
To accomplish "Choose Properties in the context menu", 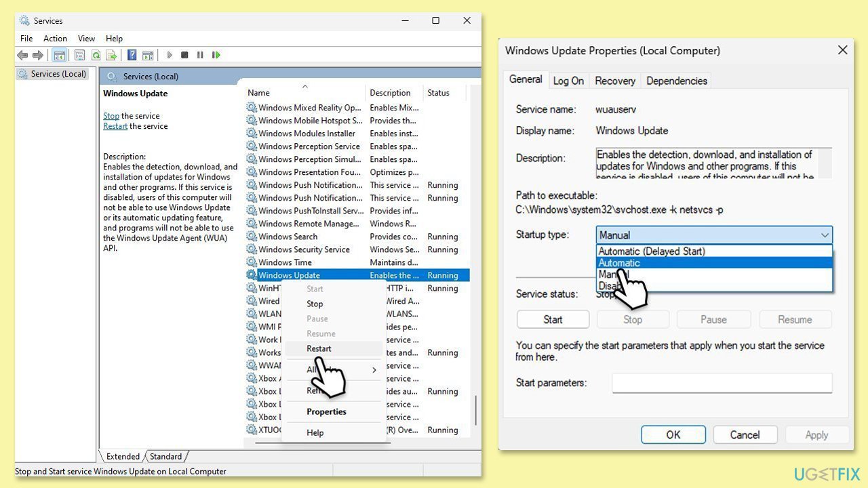I will point(326,411).
